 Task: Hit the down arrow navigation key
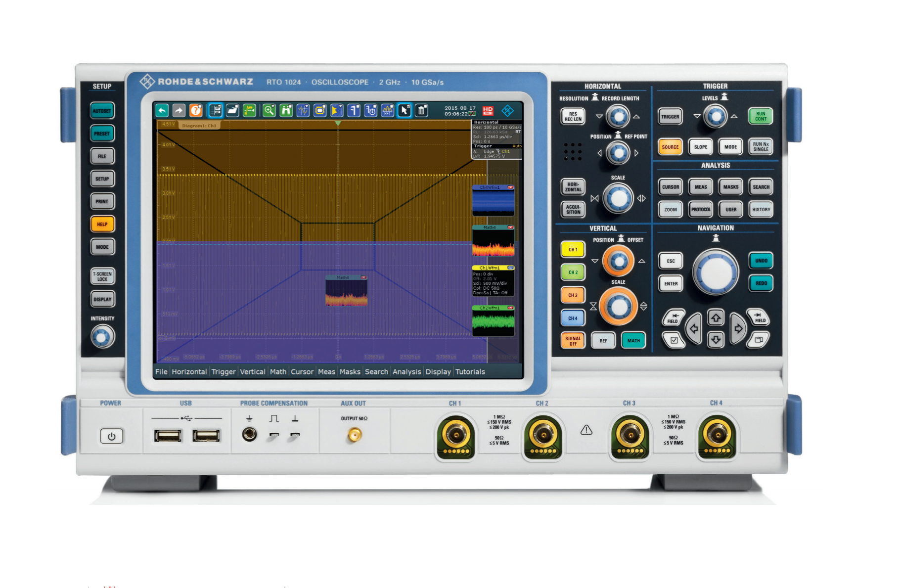(x=716, y=340)
